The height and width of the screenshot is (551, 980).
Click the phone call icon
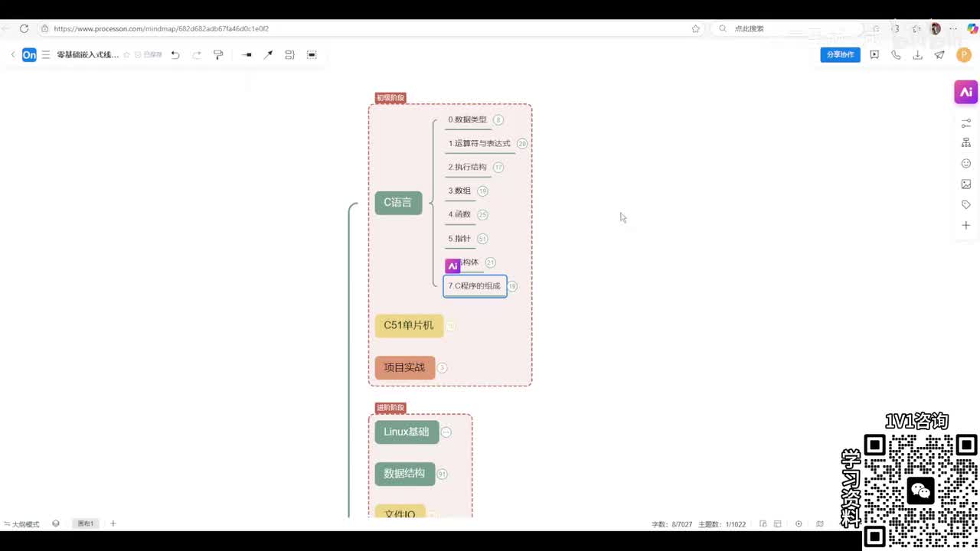click(x=896, y=55)
